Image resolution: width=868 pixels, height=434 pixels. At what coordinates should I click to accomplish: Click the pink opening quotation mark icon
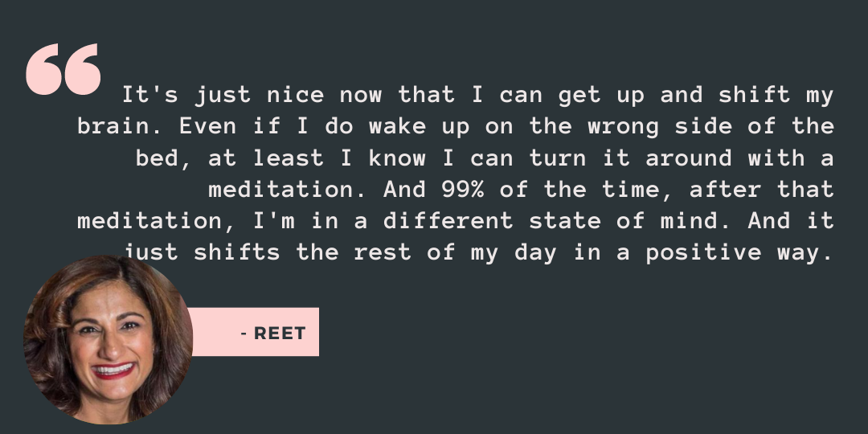coord(63,69)
